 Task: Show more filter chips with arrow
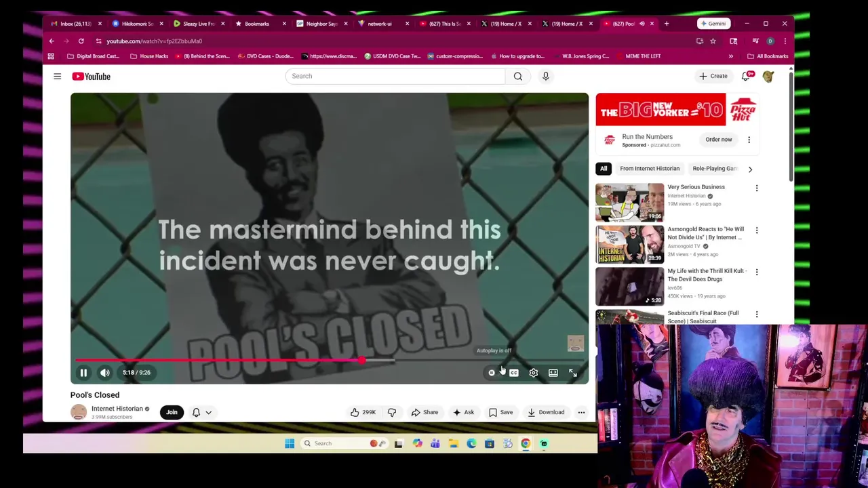pyautogui.click(x=750, y=169)
